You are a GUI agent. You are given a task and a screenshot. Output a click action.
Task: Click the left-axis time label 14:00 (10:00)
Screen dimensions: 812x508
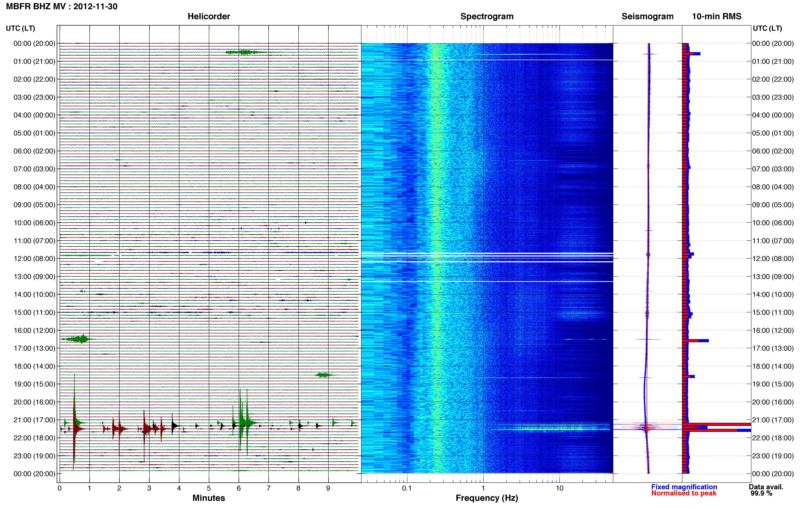[34, 295]
